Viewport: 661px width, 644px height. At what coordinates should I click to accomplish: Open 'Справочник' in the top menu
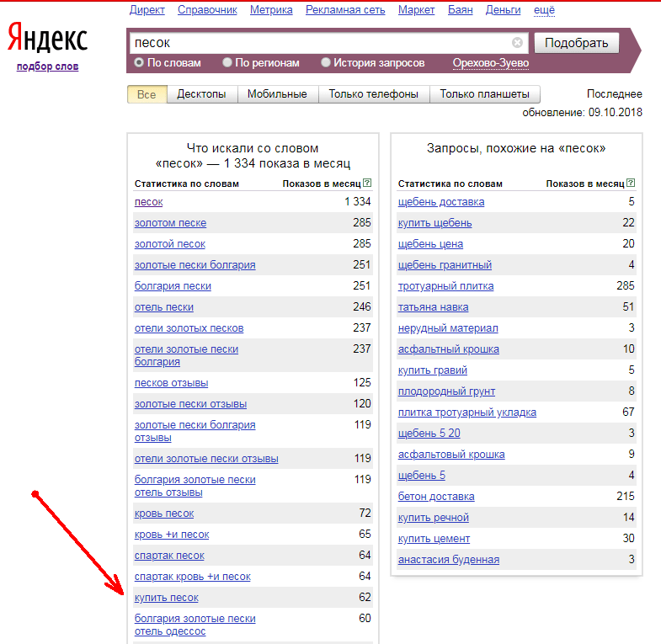point(207,10)
